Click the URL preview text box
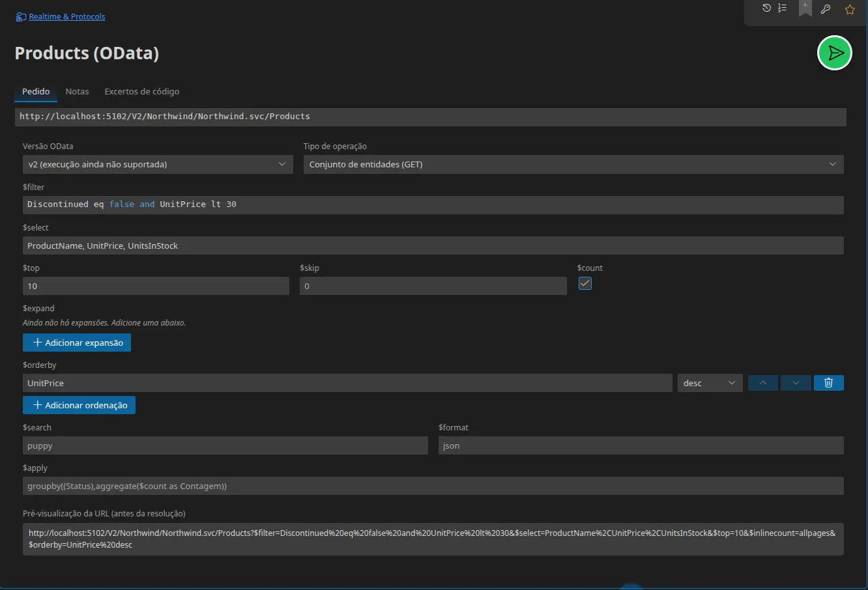The width and height of the screenshot is (868, 590). tap(433, 539)
